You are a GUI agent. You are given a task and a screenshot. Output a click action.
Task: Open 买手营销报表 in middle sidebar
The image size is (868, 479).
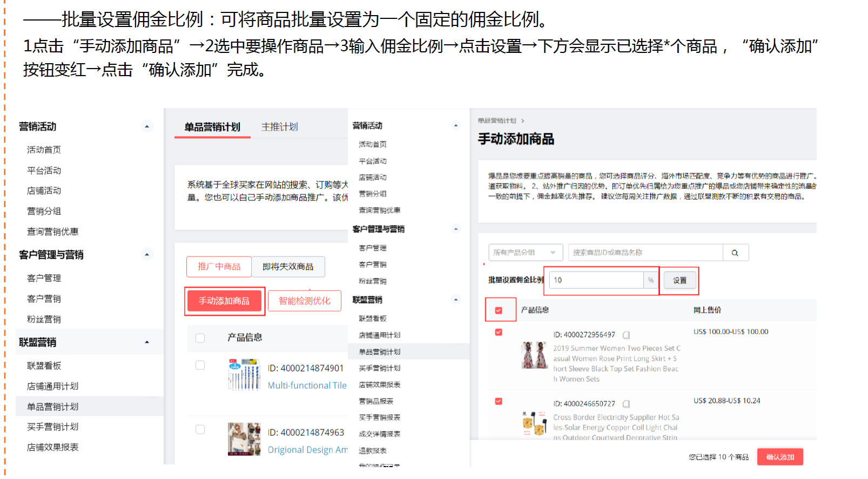380,417
